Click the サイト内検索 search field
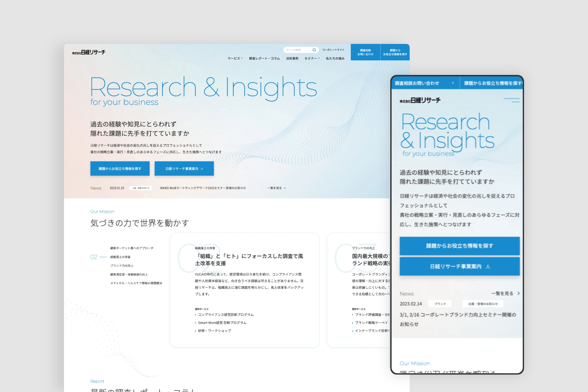 tap(297, 50)
